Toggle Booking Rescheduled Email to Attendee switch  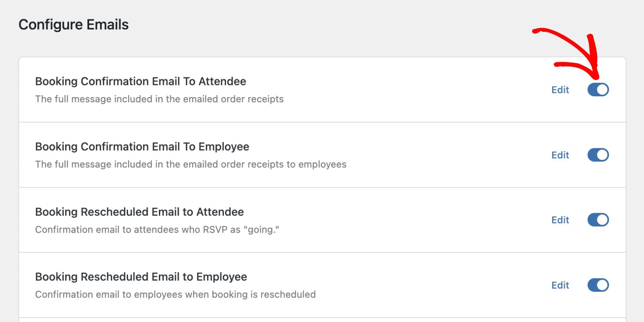click(x=598, y=220)
